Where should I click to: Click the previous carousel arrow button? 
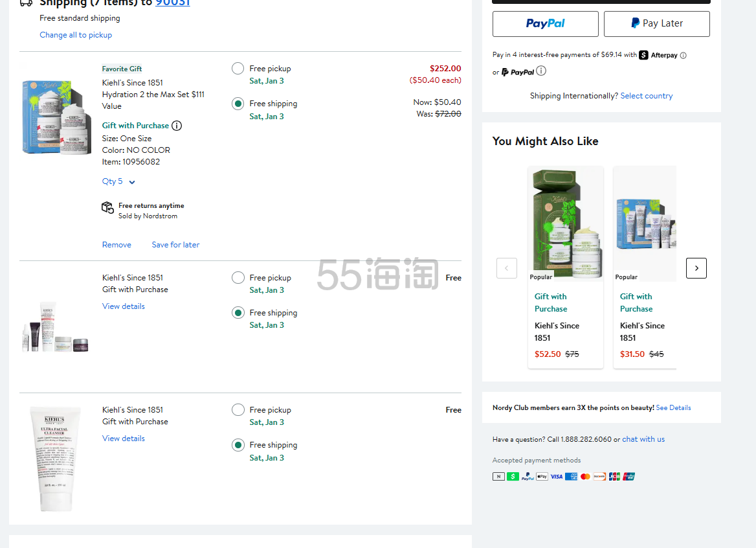506,268
